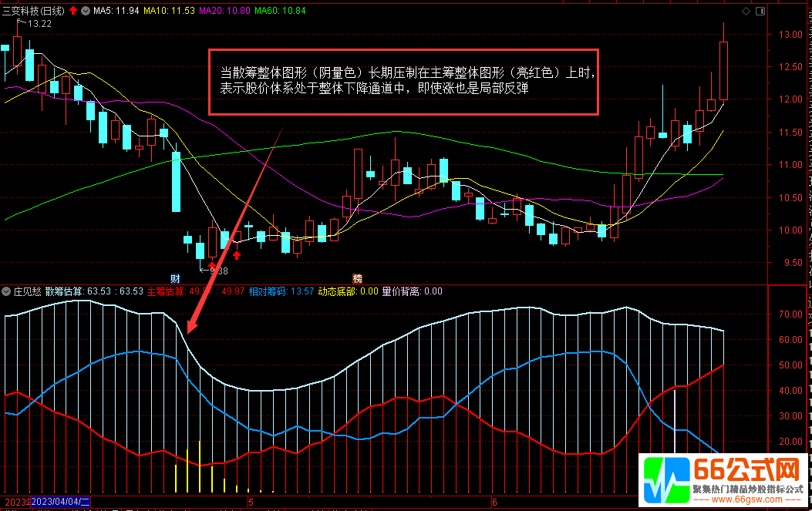Click the 50.00 indicator axis label
The image size is (812, 511).
click(x=790, y=365)
